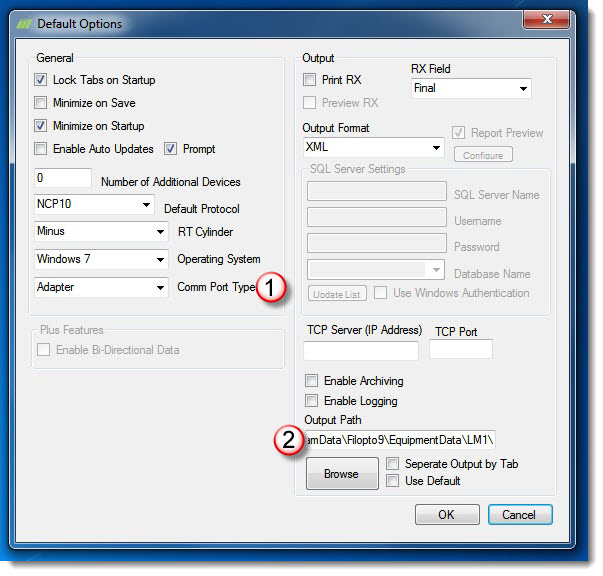603x576 pixels.
Task: Enable Minimize on Save checkbox
Action: [40, 103]
